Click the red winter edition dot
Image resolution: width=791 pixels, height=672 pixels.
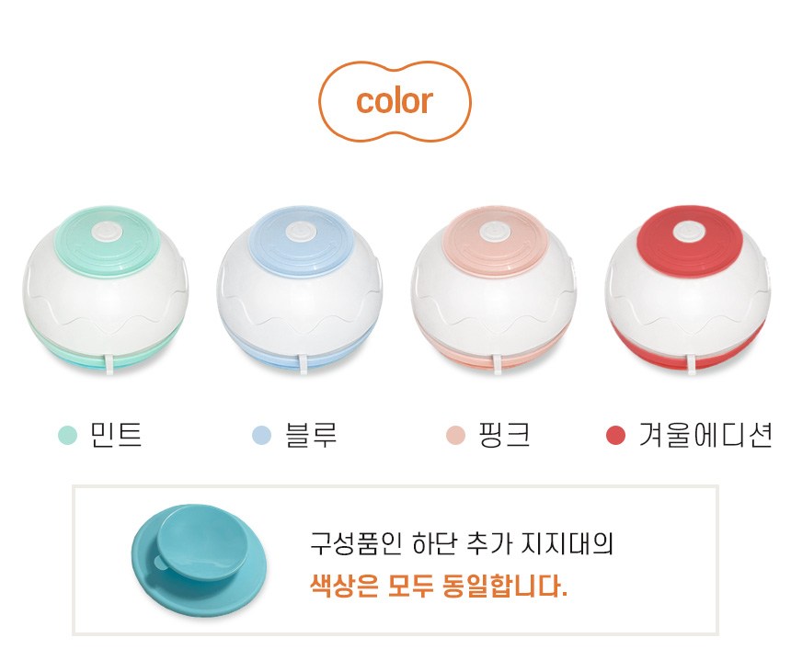click(x=616, y=435)
